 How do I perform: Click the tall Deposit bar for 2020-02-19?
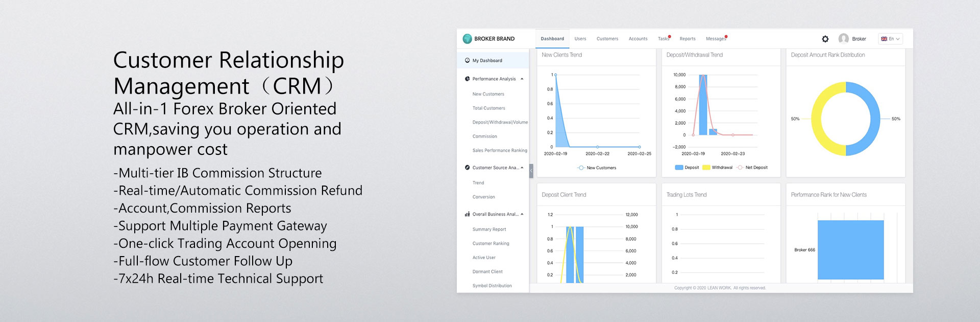pos(703,105)
